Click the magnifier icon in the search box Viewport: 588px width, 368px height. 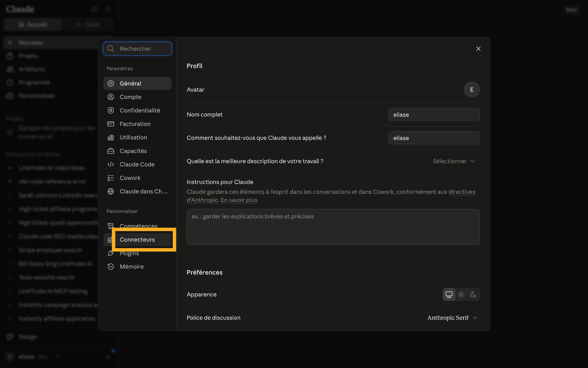[x=111, y=49]
